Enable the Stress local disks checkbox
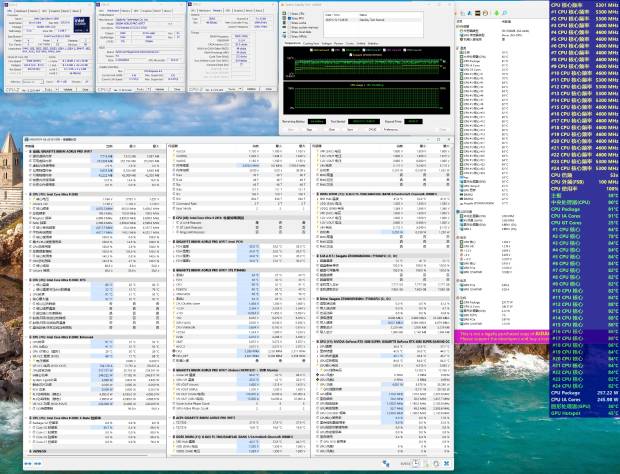620x474 pixels. point(289,32)
